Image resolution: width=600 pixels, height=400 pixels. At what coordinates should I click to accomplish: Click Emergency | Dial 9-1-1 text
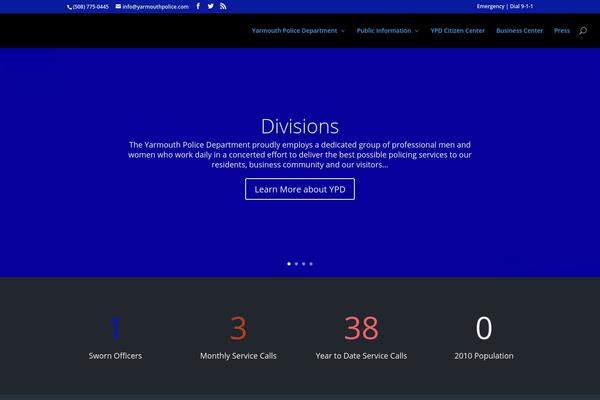point(505,6)
